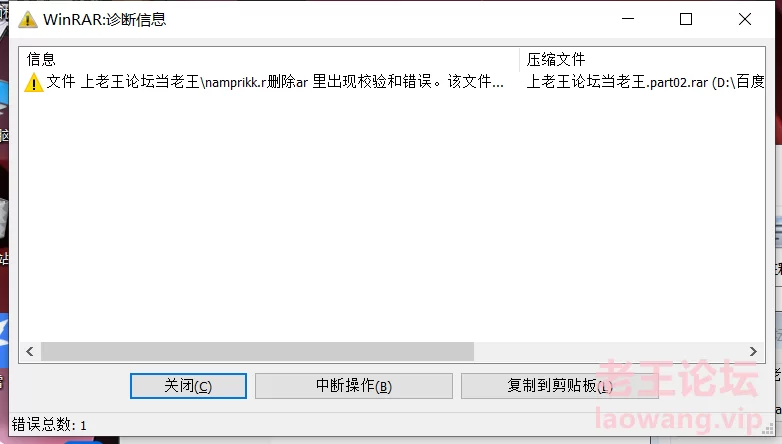
Task: Select the yellow warning icon beside the error entry
Action: (33, 82)
